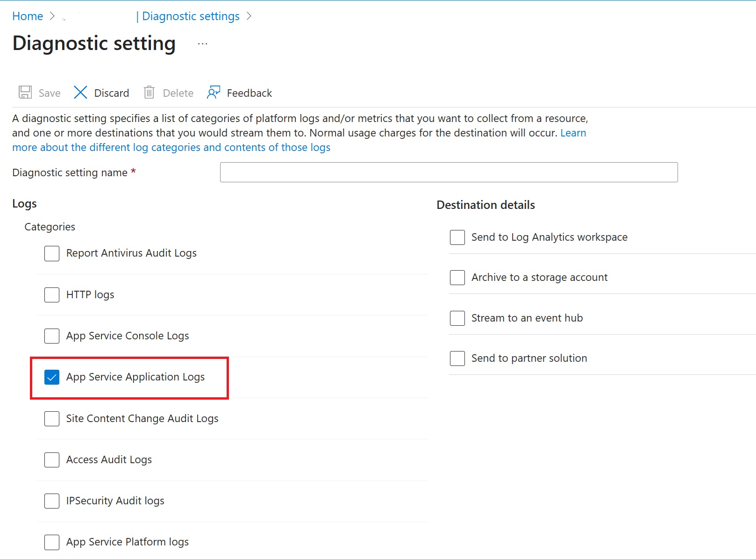756x559 pixels.
Task: Enable Send to Log Analytics workspace
Action: [x=457, y=237]
